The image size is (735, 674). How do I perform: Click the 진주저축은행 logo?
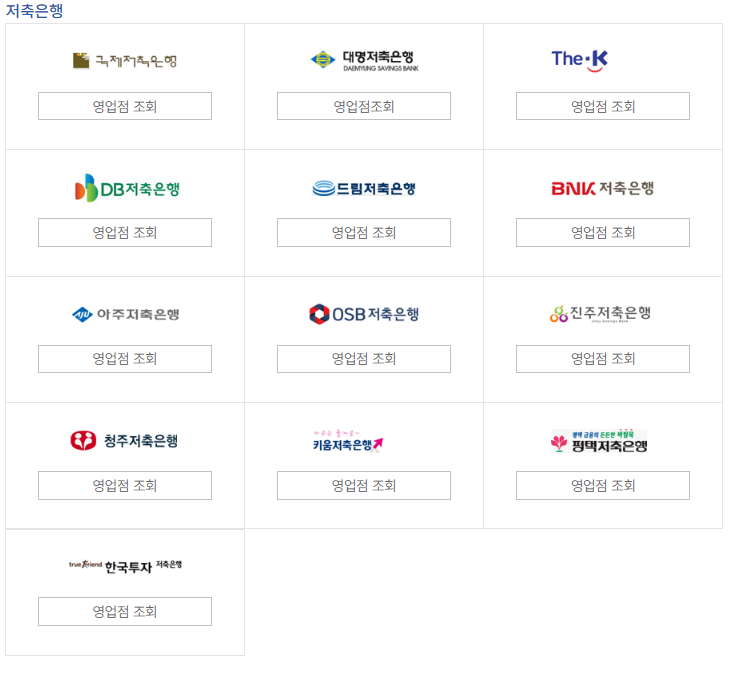coord(600,314)
